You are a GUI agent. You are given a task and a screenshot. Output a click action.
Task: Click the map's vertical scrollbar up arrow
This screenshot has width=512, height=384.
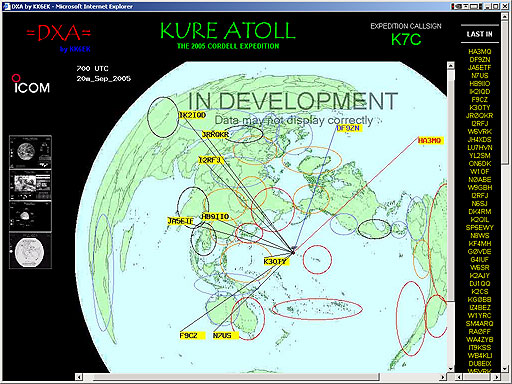point(451,65)
